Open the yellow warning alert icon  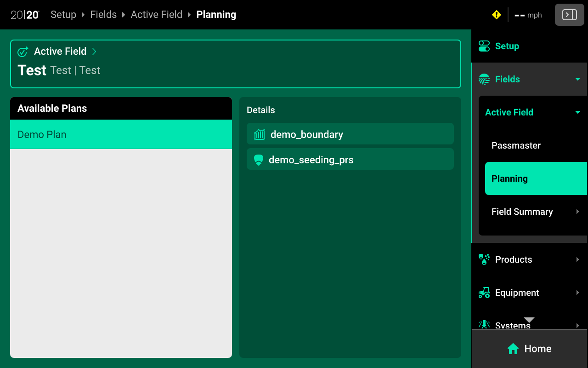pos(496,14)
